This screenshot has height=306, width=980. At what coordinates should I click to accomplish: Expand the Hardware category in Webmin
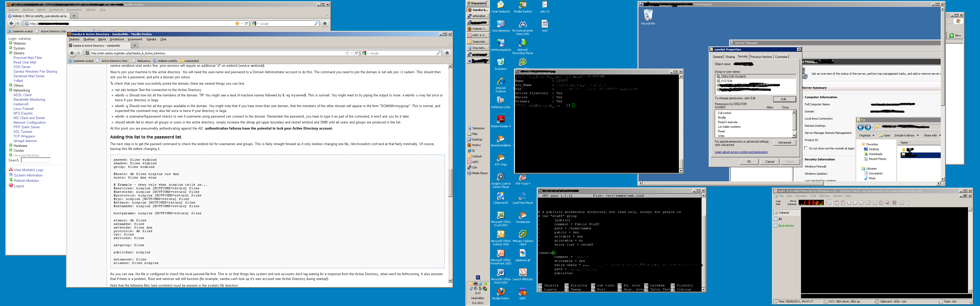click(11, 146)
